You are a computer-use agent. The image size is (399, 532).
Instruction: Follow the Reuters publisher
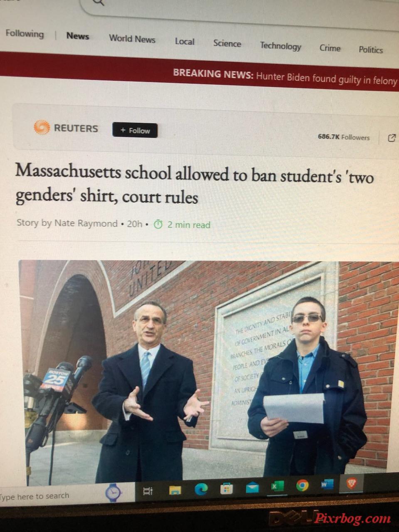(x=135, y=130)
